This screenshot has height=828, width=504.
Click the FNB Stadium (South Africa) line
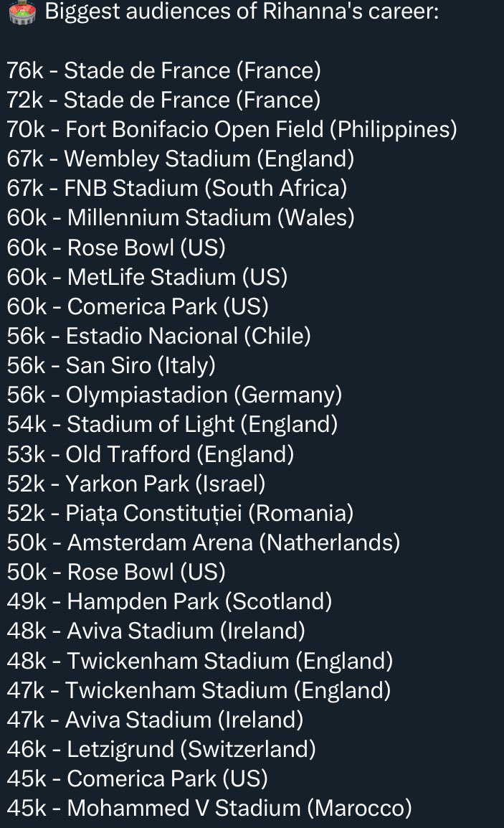click(177, 189)
